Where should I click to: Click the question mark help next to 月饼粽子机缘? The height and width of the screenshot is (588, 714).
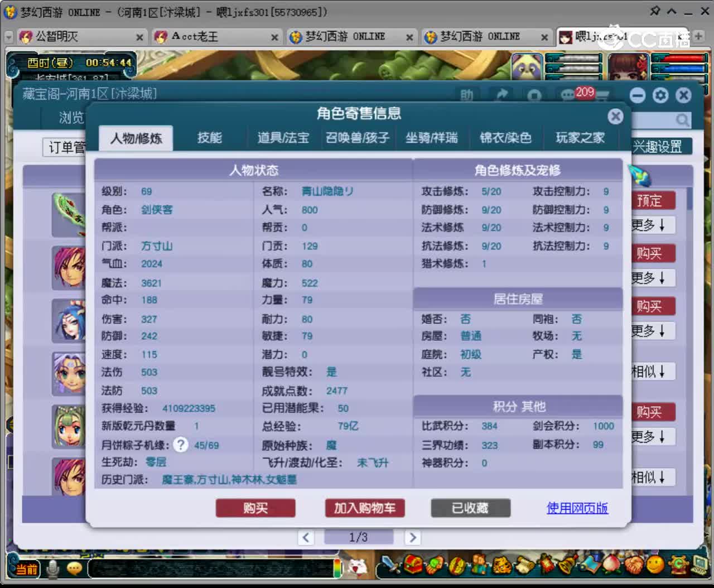coord(181,445)
